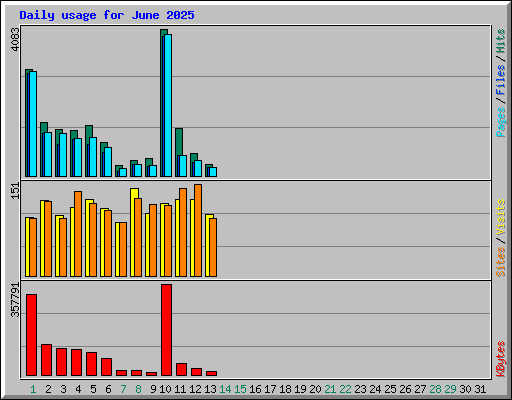
Task: Click the 357791 axis value
Action: pyautogui.click(x=15, y=300)
